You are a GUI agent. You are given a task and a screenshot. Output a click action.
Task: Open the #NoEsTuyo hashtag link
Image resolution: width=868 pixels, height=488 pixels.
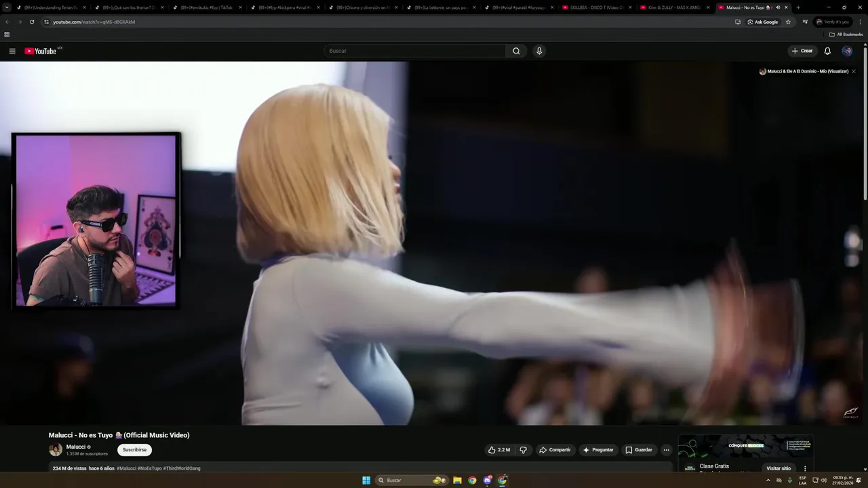pyautogui.click(x=149, y=468)
